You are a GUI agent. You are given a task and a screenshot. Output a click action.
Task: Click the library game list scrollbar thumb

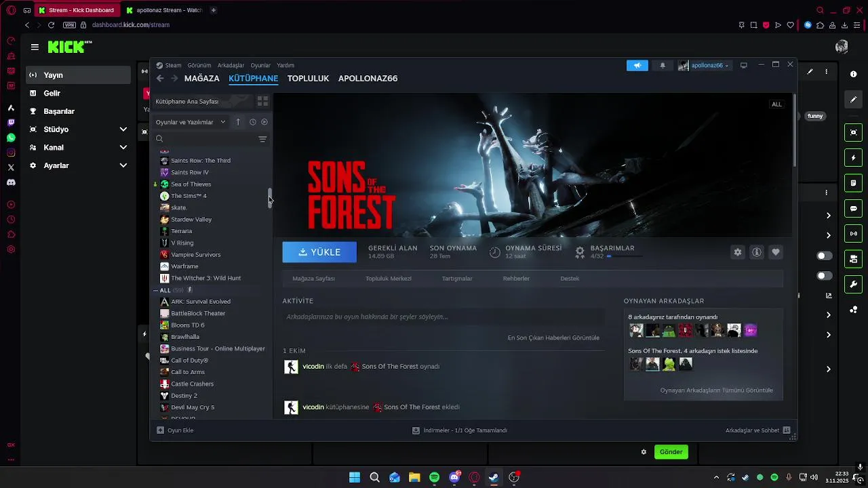pyautogui.click(x=270, y=198)
